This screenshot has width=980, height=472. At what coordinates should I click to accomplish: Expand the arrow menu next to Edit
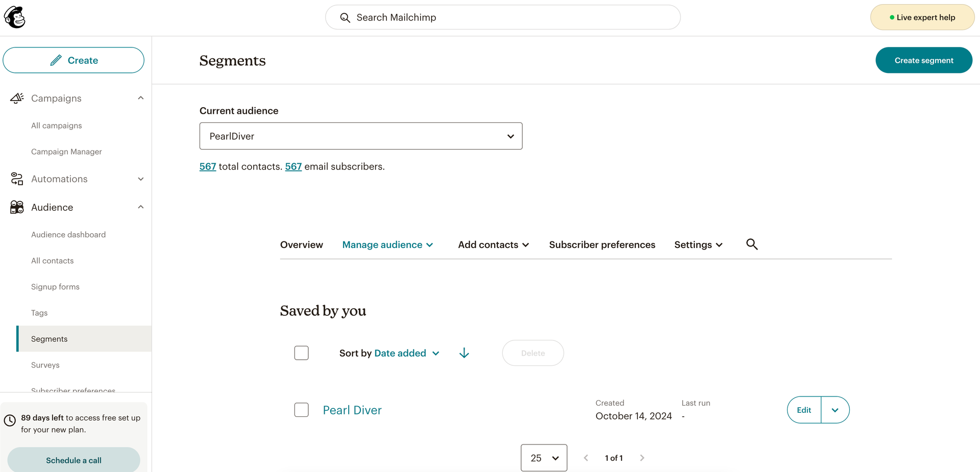[835, 410]
